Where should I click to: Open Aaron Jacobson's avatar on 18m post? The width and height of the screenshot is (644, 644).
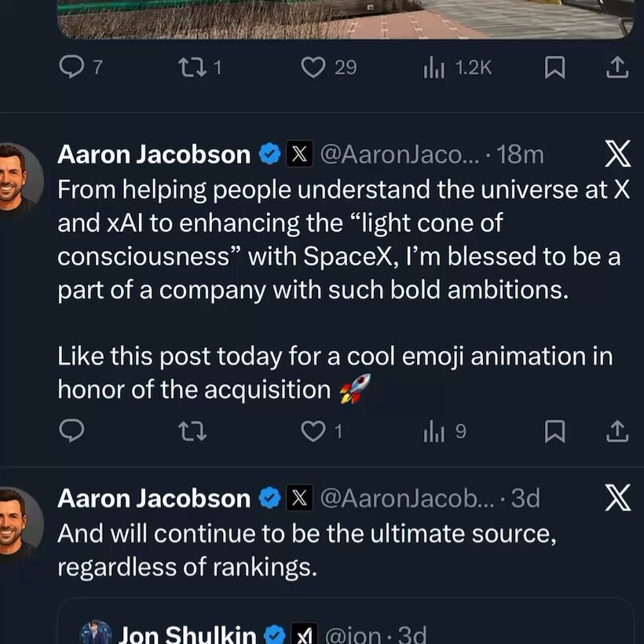pos(19,178)
